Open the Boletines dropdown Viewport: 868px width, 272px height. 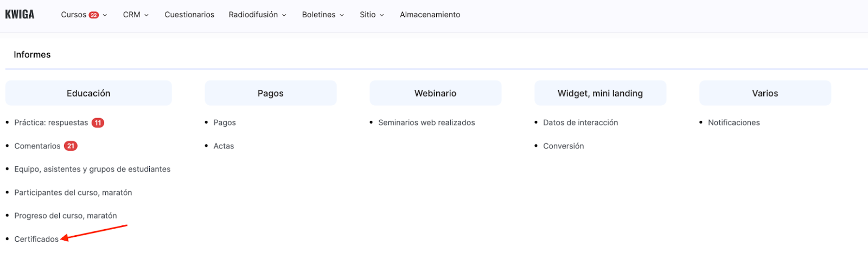coord(323,15)
